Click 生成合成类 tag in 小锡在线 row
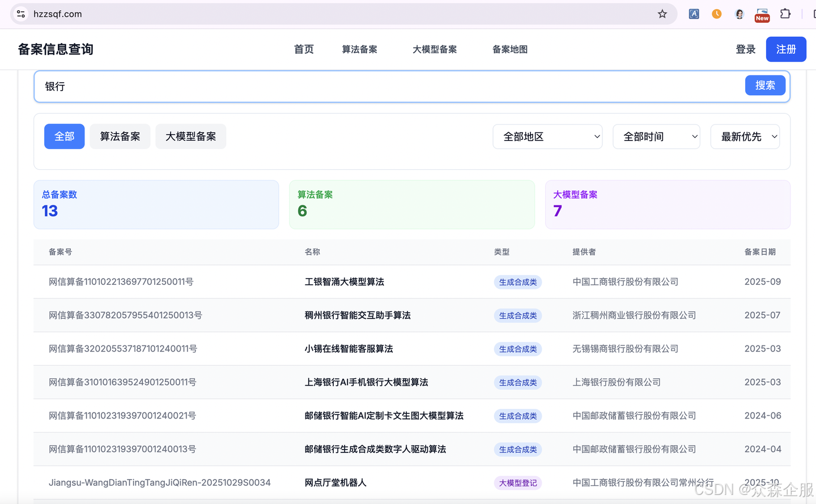Viewport: 816px width, 504px height. (x=518, y=349)
